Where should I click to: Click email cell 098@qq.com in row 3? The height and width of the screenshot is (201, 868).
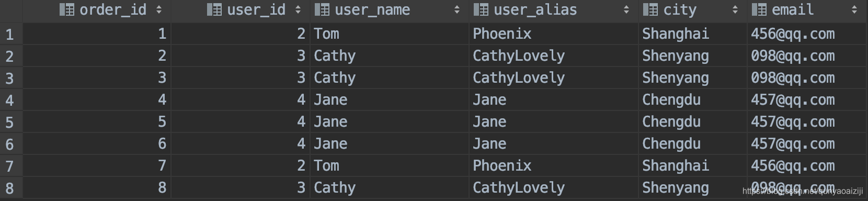(807, 78)
